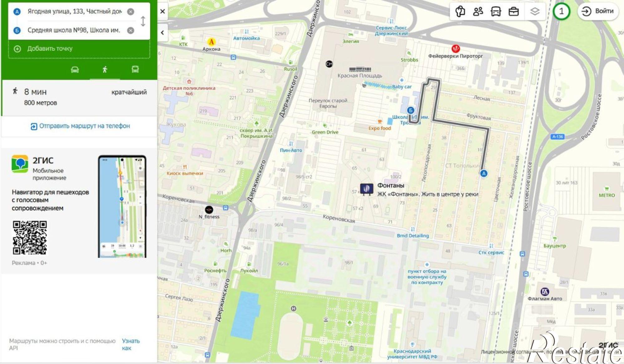
Task: Click the Сервис-Люкс Дзержинский marker
Action: (x=391, y=21)
